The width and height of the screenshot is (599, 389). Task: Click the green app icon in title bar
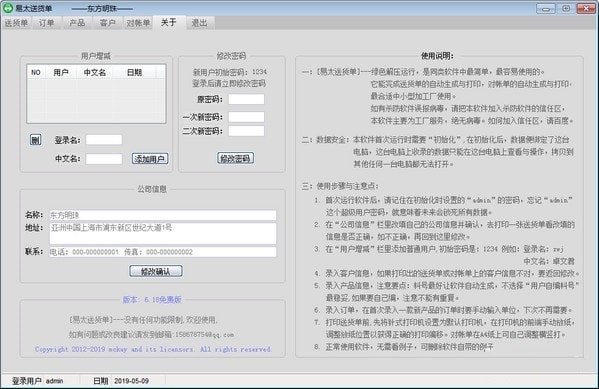[8, 8]
